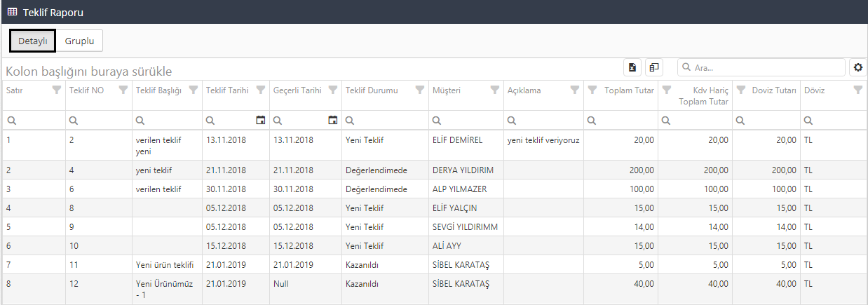Viewport: 868px width, 305px height.
Task: Open the Teklif NO column header filter
Action: [x=123, y=90]
